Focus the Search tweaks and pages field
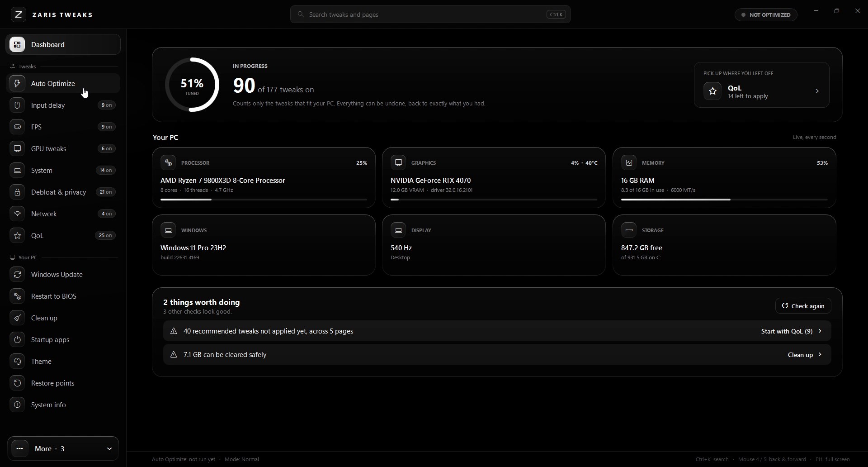Viewport: 868px width, 467px height. tap(430, 14)
